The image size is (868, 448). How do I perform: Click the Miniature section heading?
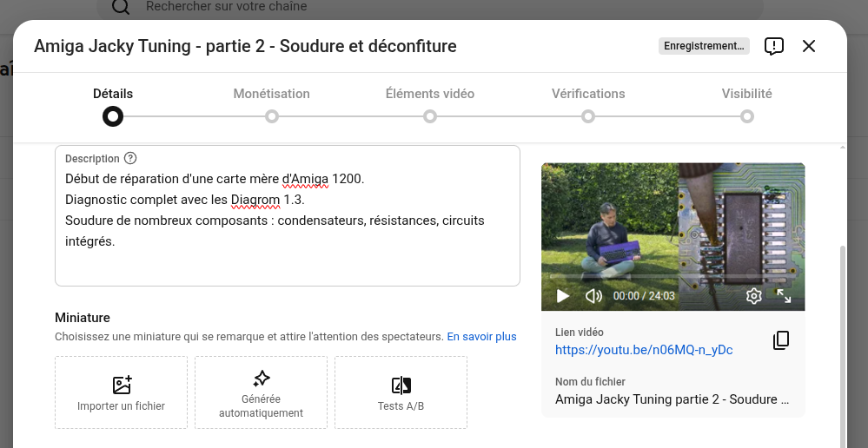tap(83, 318)
